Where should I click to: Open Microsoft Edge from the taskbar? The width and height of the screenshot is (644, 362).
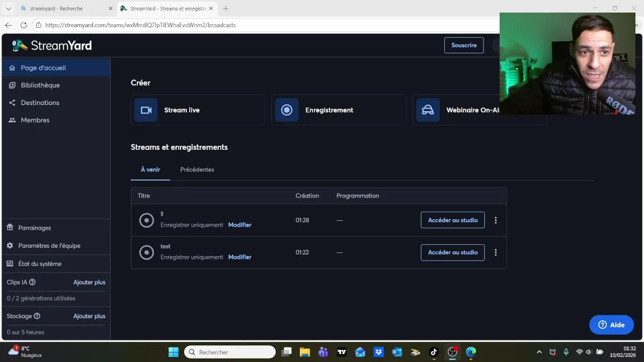[471, 352]
